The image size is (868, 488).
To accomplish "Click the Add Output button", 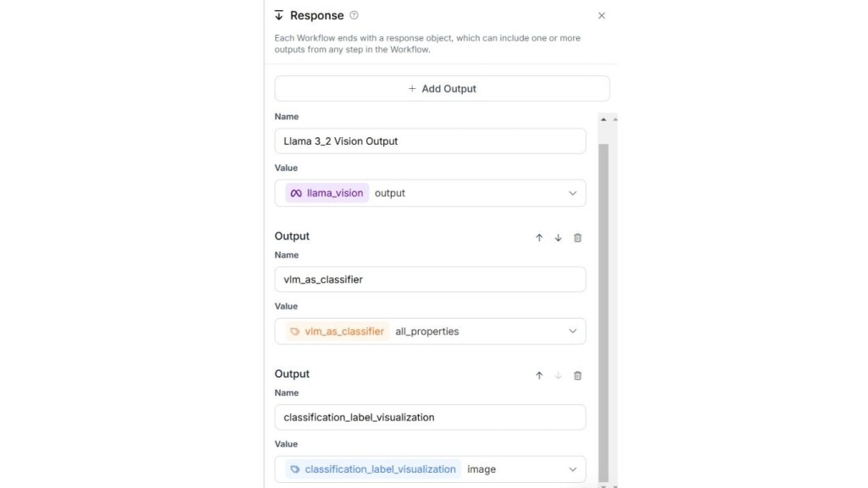I will pos(442,88).
